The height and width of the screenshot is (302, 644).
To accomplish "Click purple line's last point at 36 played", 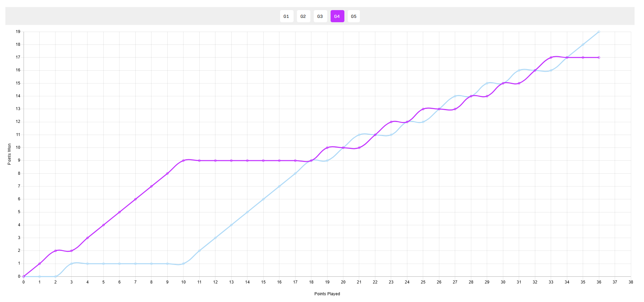I will click(x=599, y=58).
